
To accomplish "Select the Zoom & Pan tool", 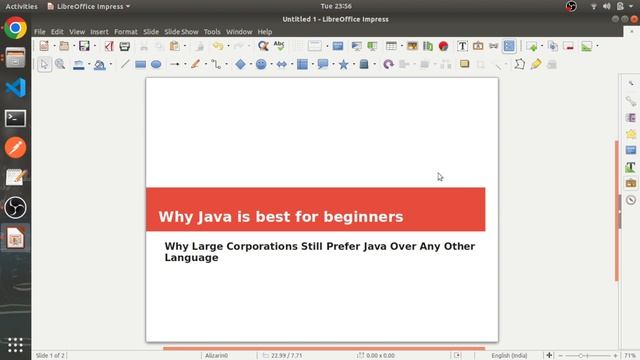I will click(60, 64).
